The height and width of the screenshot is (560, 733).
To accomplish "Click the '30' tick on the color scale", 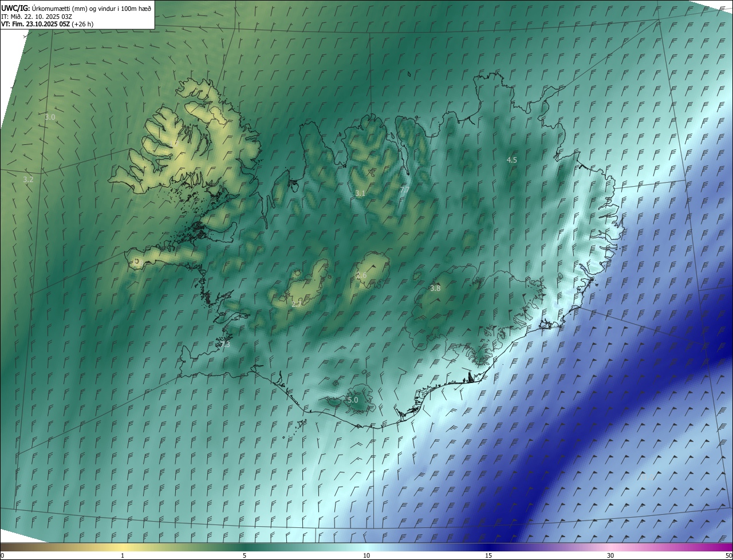I will click(610, 555).
